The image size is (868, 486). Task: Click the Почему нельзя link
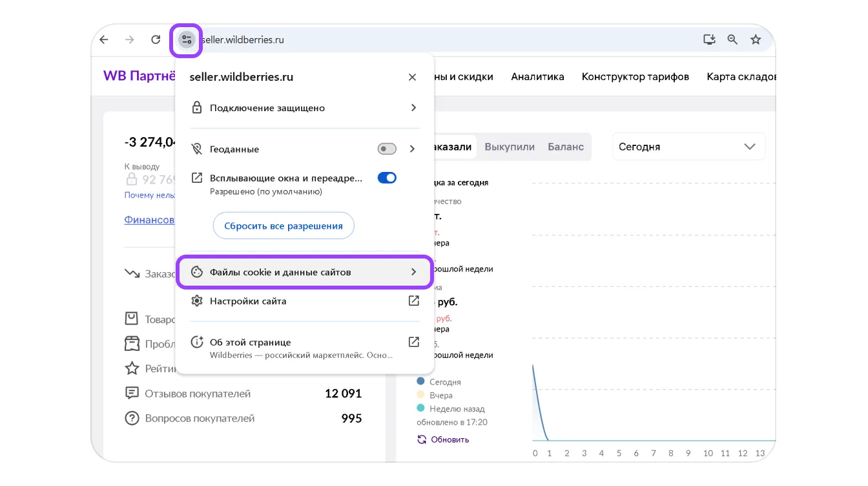[150, 195]
